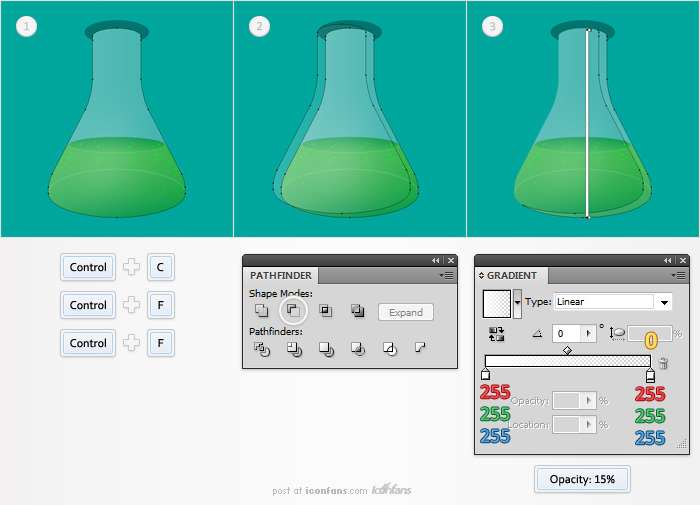Click the Opacity: 15% label
Image resolution: width=700 pixels, height=505 pixels.
click(x=582, y=479)
